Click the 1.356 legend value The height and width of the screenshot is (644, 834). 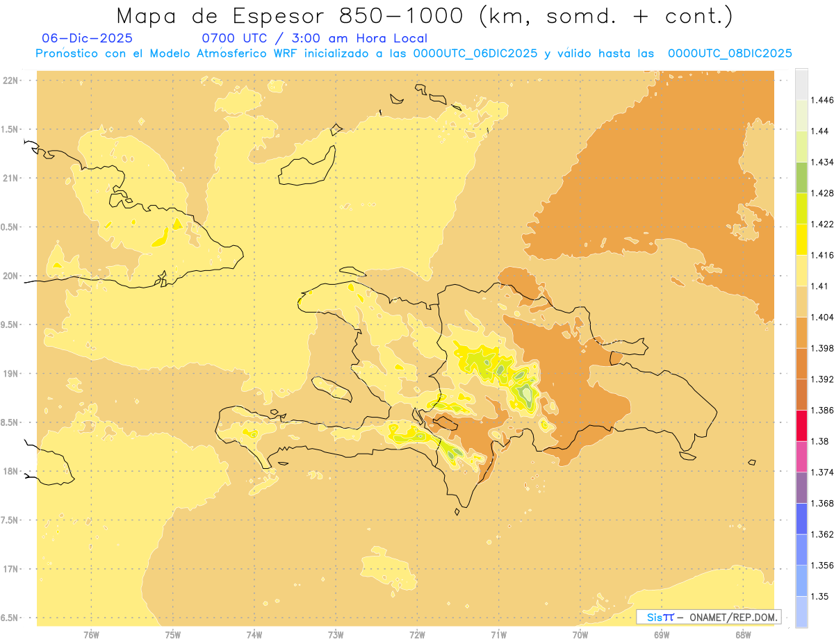pyautogui.click(x=822, y=565)
